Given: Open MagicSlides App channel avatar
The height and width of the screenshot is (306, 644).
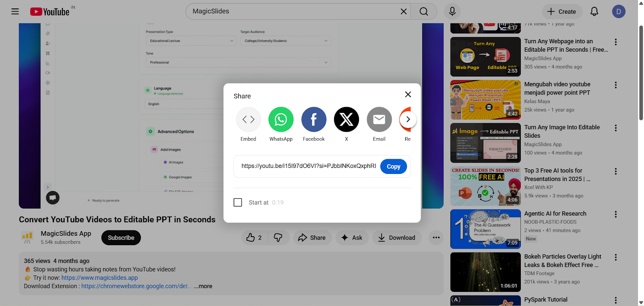Looking at the screenshot, I should (27, 238).
